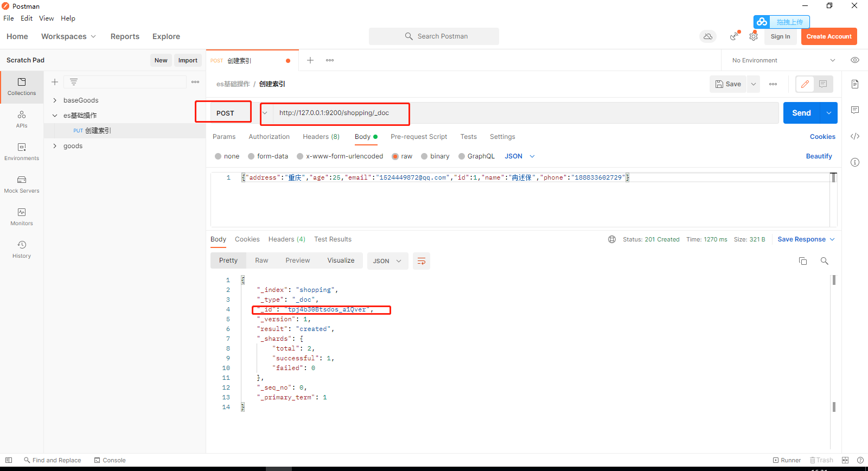
Task: Open code snippet icon in right sidebar
Action: click(x=855, y=136)
